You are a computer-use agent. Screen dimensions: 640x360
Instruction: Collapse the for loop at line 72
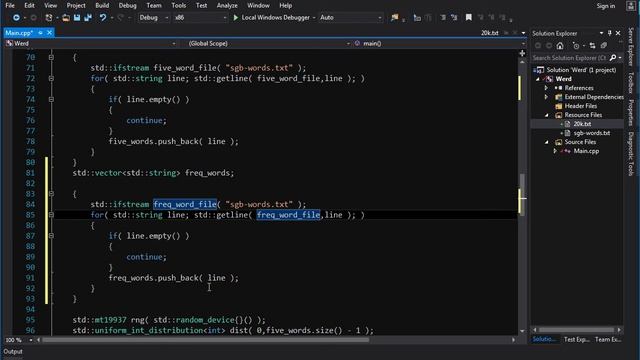pyautogui.click(x=51, y=78)
